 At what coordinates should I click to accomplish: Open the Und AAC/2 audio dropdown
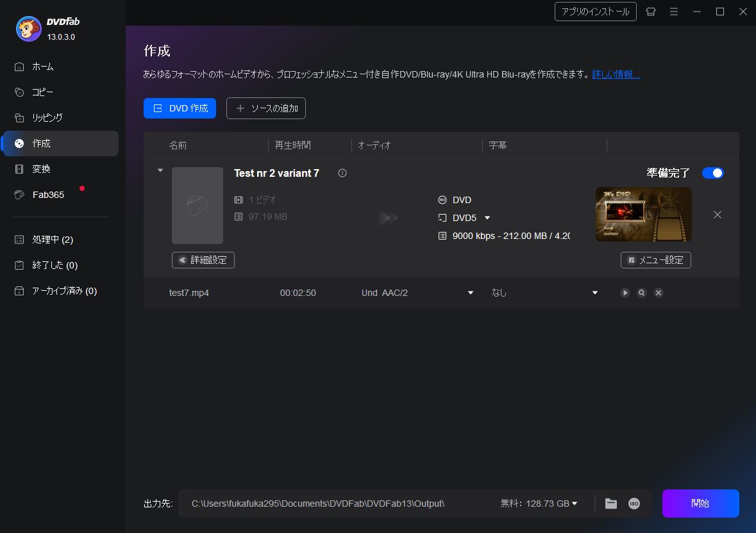pos(471,293)
